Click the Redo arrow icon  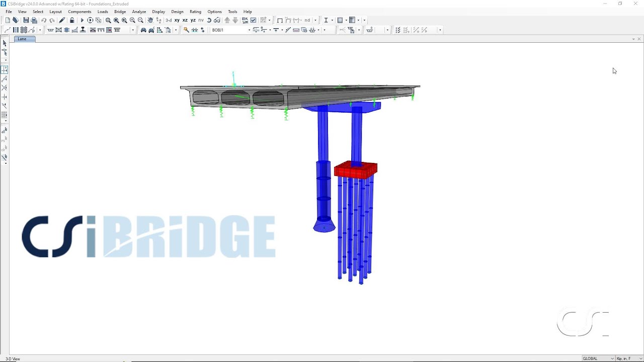[x=52, y=20]
